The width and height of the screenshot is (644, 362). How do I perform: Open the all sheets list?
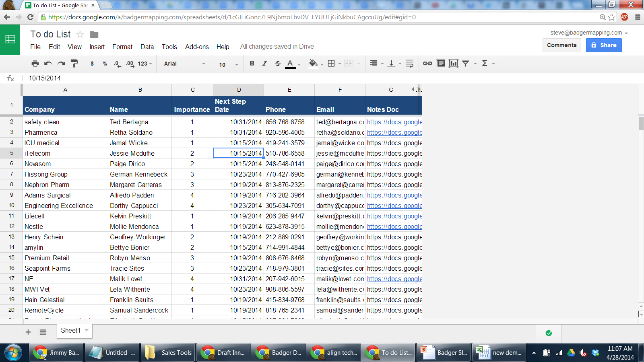tap(43, 332)
